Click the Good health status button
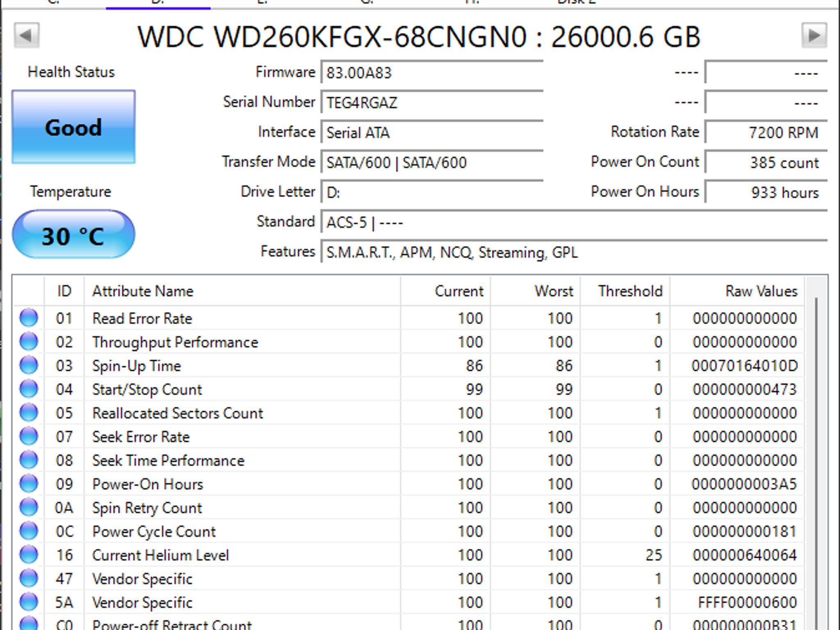840x630 pixels. click(73, 127)
